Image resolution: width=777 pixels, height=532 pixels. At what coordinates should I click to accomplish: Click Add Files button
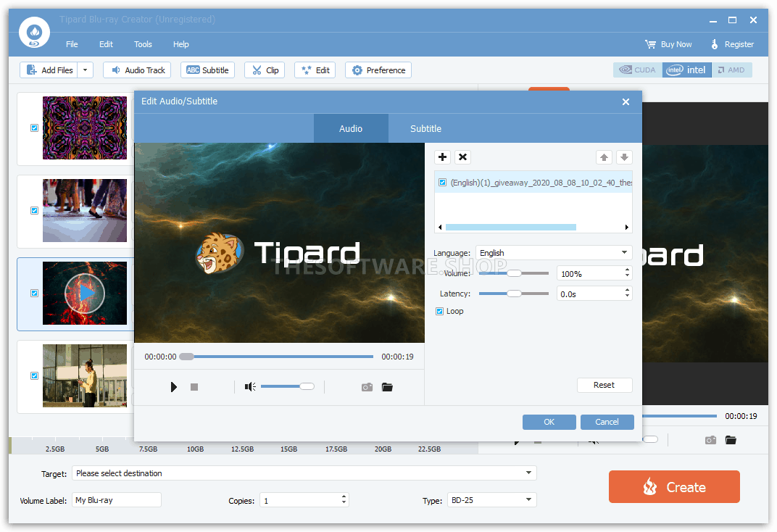tap(49, 70)
